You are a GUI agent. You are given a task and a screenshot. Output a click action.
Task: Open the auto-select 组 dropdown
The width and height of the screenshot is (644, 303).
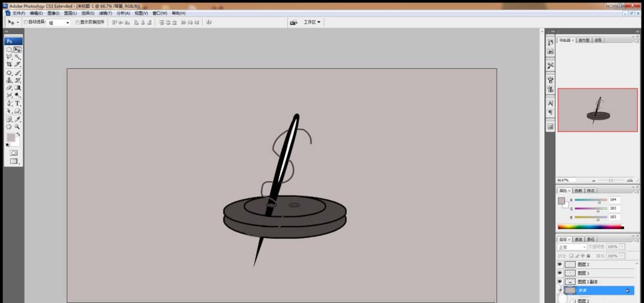[59, 23]
